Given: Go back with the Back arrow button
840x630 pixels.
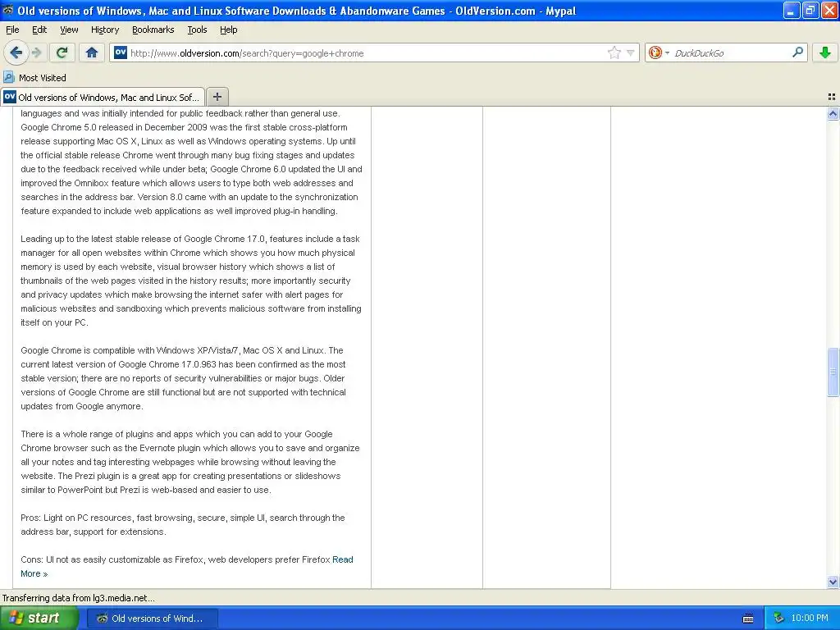Looking at the screenshot, I should pyautogui.click(x=16, y=52).
